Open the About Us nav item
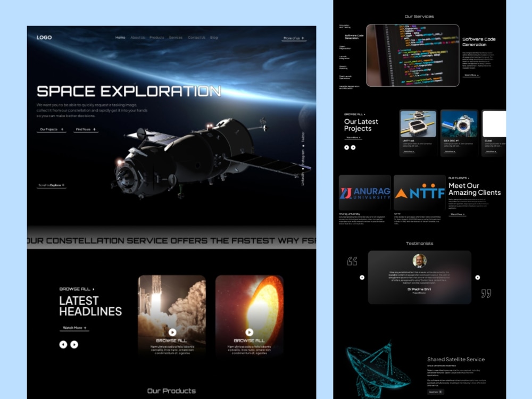The height and width of the screenshot is (399, 532). 137,37
